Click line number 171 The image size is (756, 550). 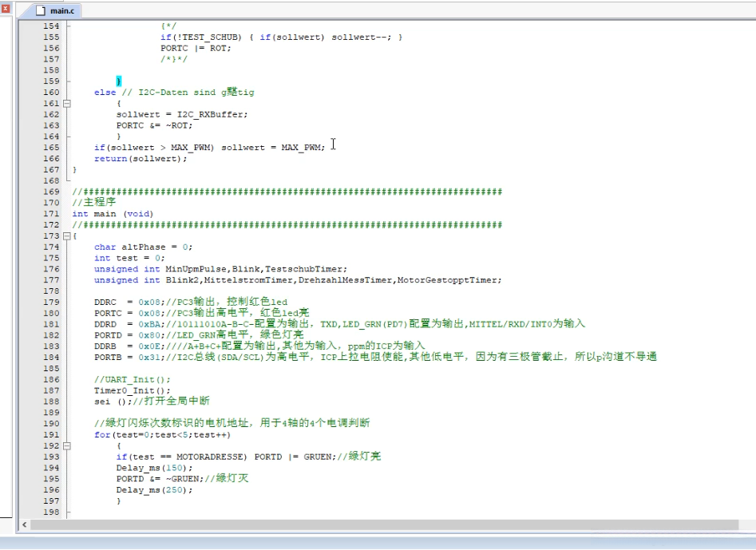coord(51,214)
